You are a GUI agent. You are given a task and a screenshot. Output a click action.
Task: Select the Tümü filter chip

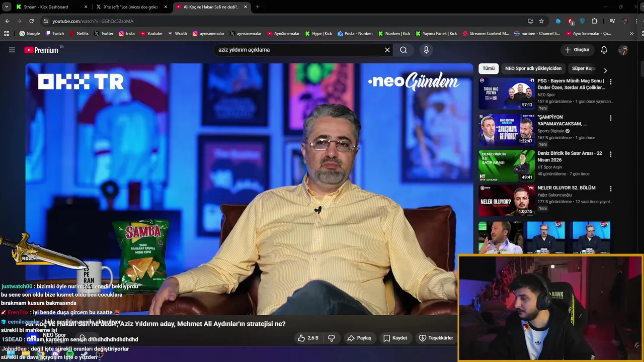(489, 68)
